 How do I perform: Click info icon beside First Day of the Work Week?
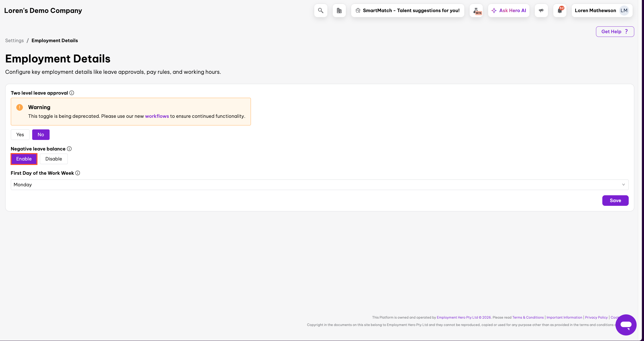coord(78,173)
